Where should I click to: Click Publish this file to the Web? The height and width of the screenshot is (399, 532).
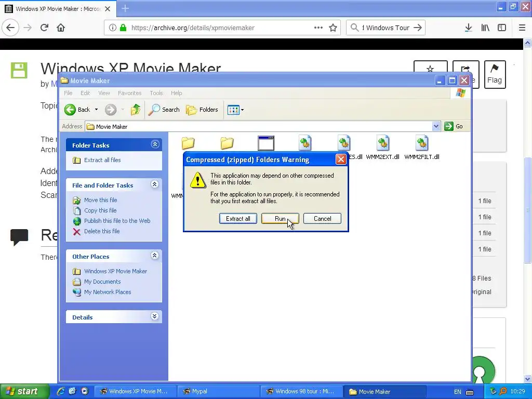117,220
